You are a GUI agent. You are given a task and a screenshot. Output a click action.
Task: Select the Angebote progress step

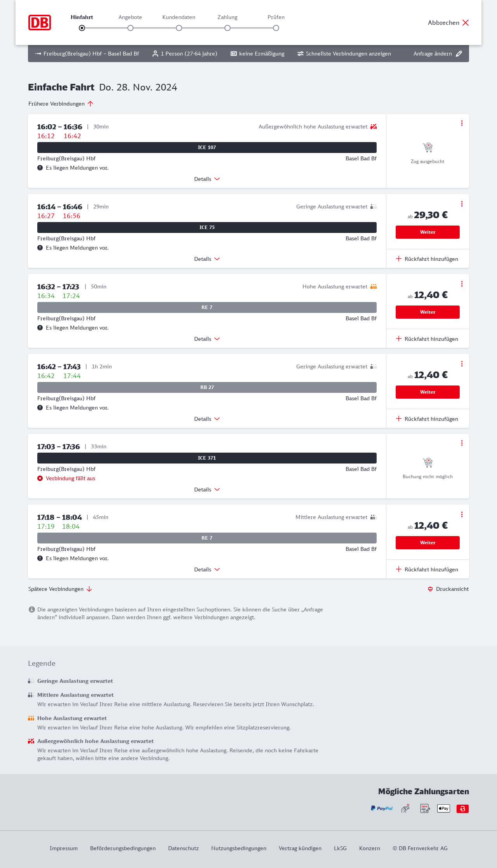point(130,28)
